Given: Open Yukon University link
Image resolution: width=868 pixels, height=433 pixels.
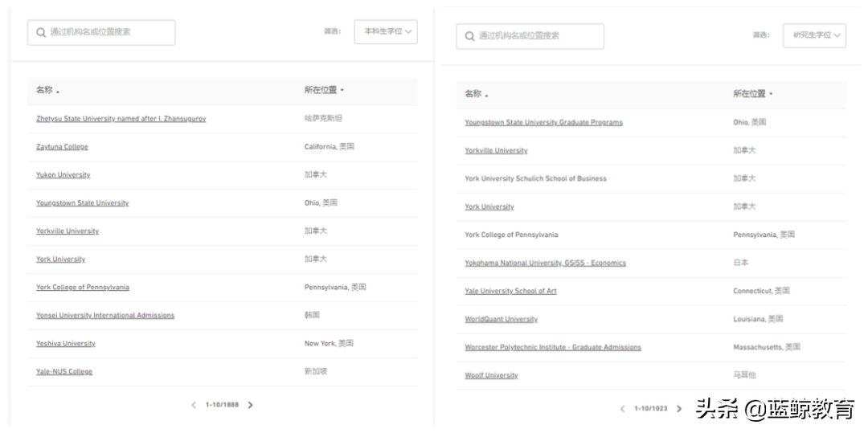Looking at the screenshot, I should tap(63, 175).
